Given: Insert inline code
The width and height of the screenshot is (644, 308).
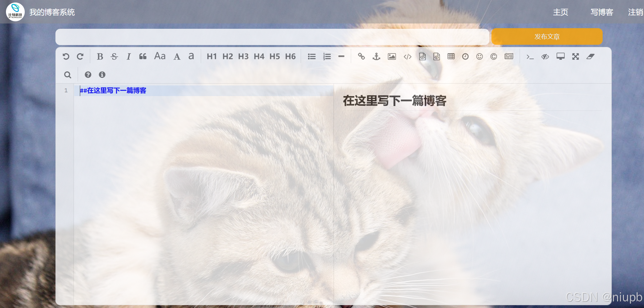Looking at the screenshot, I should (408, 56).
